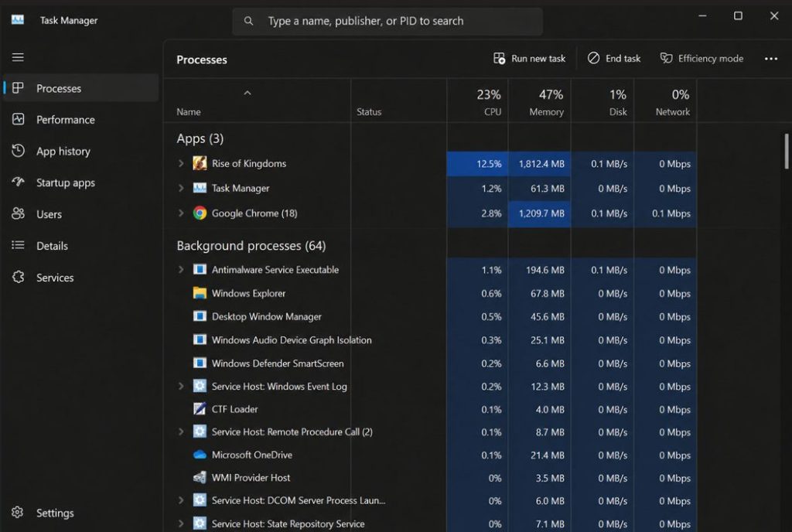Click the WMI Provider Host icon
Screen dimensions: 792x532
[x=200, y=477]
